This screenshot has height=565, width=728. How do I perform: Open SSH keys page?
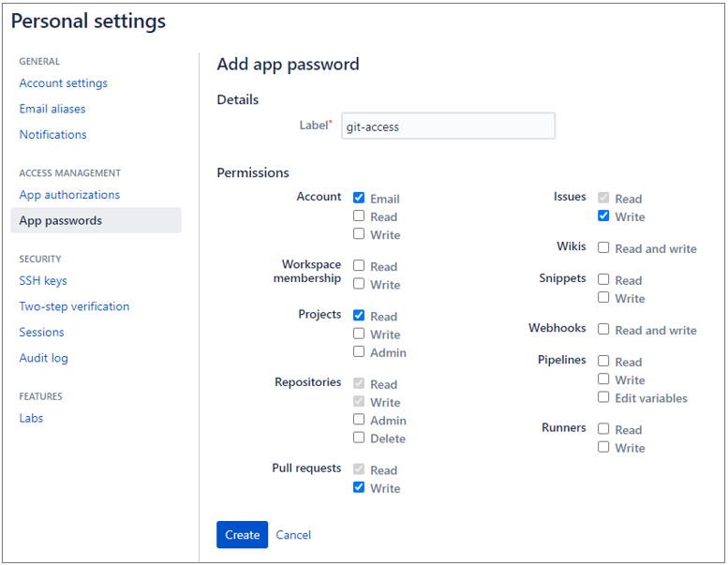click(x=43, y=281)
